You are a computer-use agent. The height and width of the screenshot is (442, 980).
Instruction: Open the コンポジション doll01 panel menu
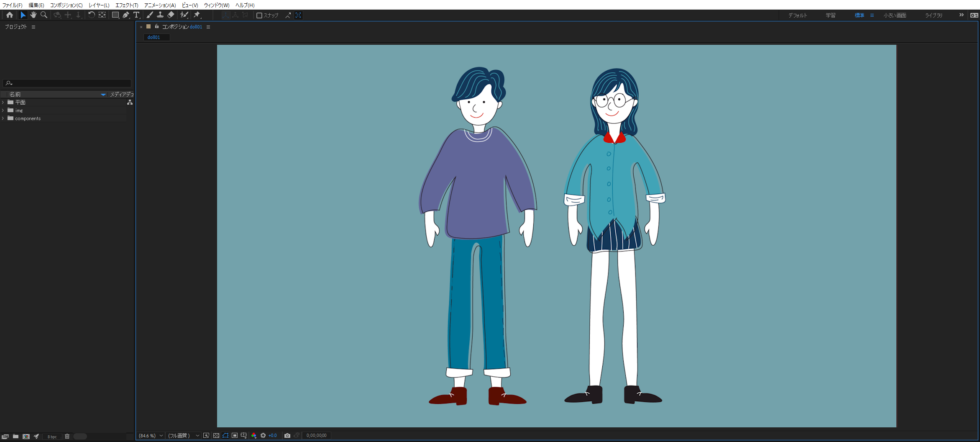coord(208,27)
